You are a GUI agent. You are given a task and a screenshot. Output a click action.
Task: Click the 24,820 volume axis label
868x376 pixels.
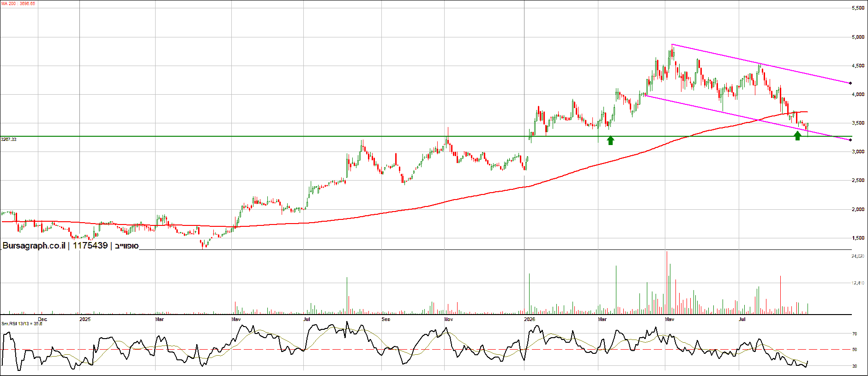(858, 256)
